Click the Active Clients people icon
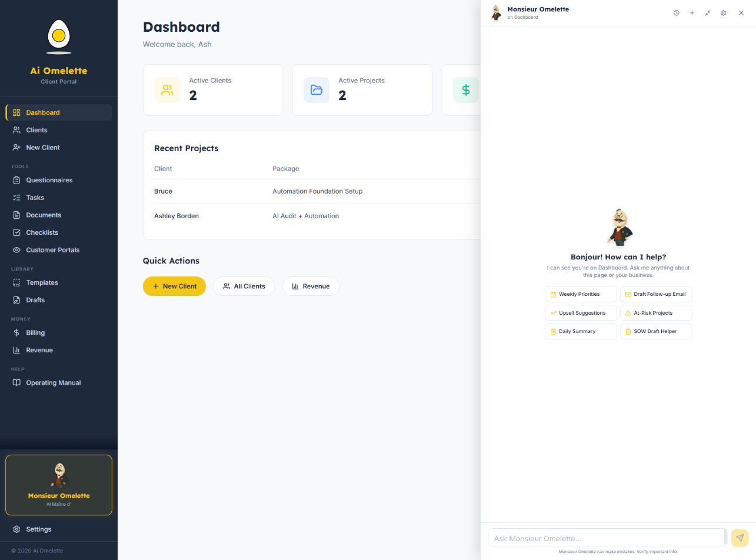The width and height of the screenshot is (756, 560). click(167, 90)
